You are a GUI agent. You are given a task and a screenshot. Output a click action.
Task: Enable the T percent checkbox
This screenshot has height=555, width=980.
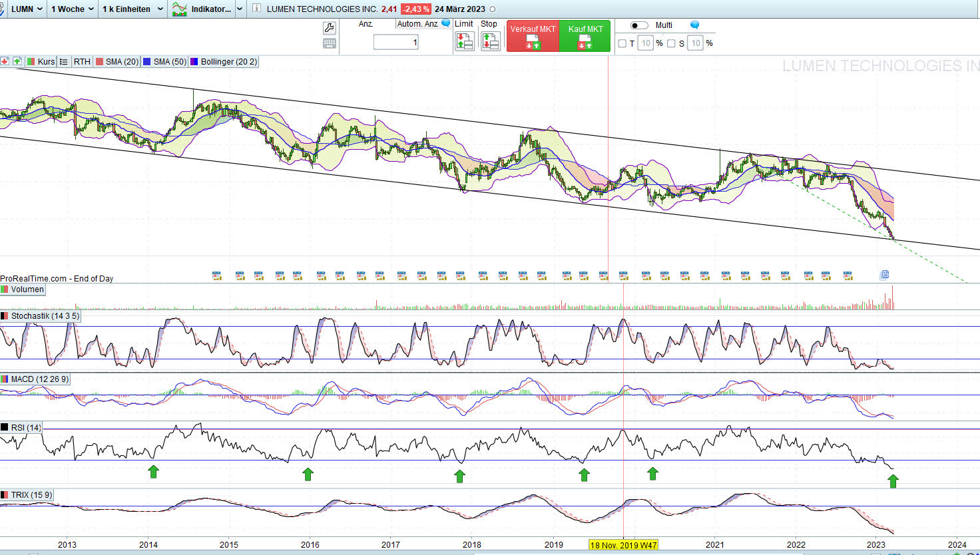(x=622, y=43)
